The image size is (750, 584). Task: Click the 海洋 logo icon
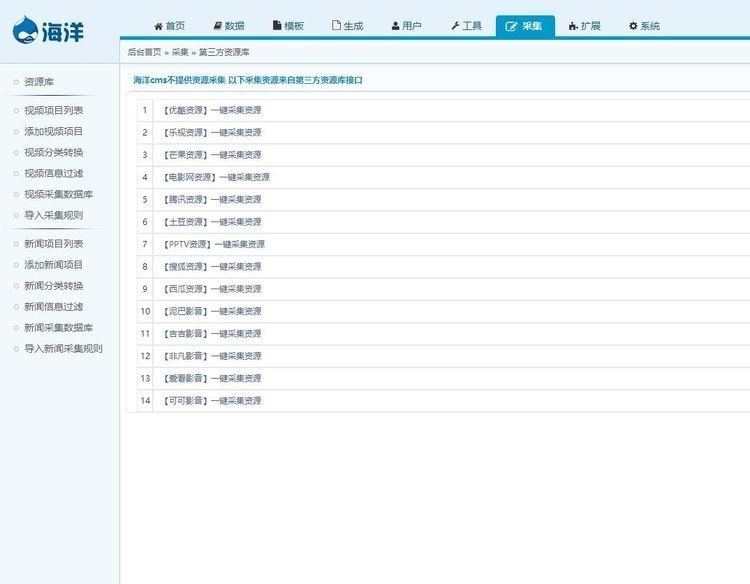pyautogui.click(x=25, y=30)
